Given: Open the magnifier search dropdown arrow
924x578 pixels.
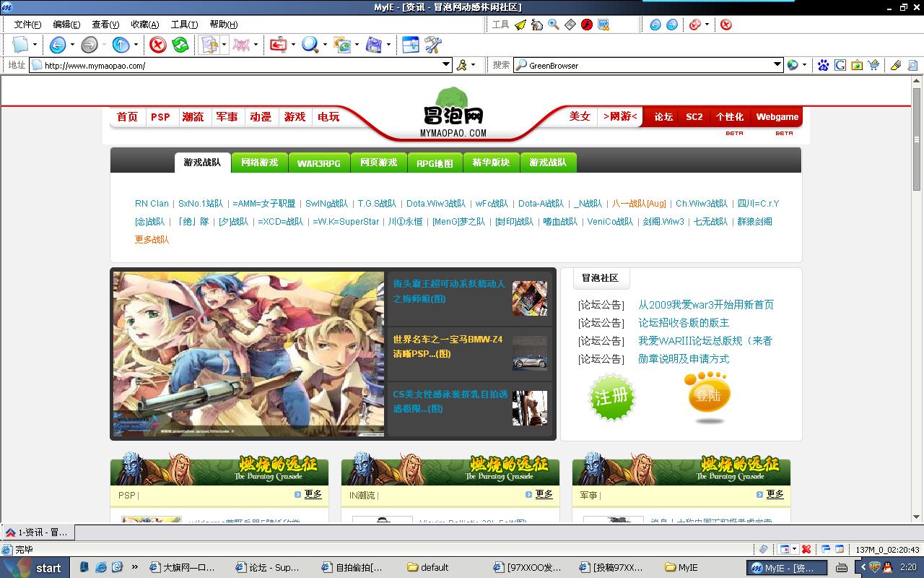Looking at the screenshot, I should click(325, 45).
